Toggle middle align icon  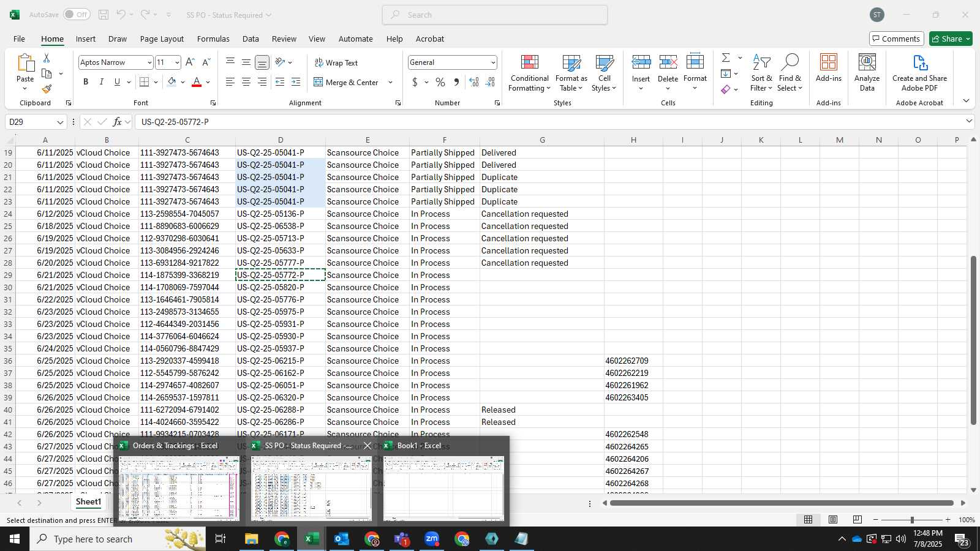pyautogui.click(x=246, y=62)
